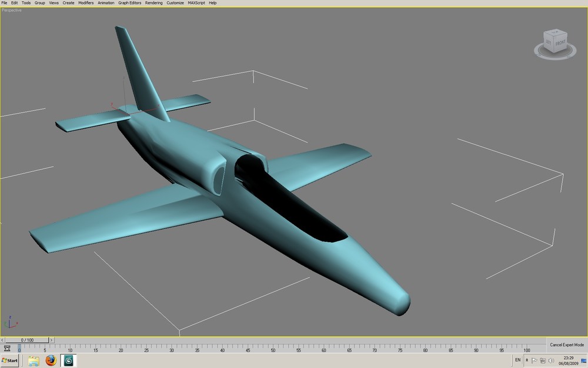Click the 3ds Max taskbar button

[x=68, y=361]
